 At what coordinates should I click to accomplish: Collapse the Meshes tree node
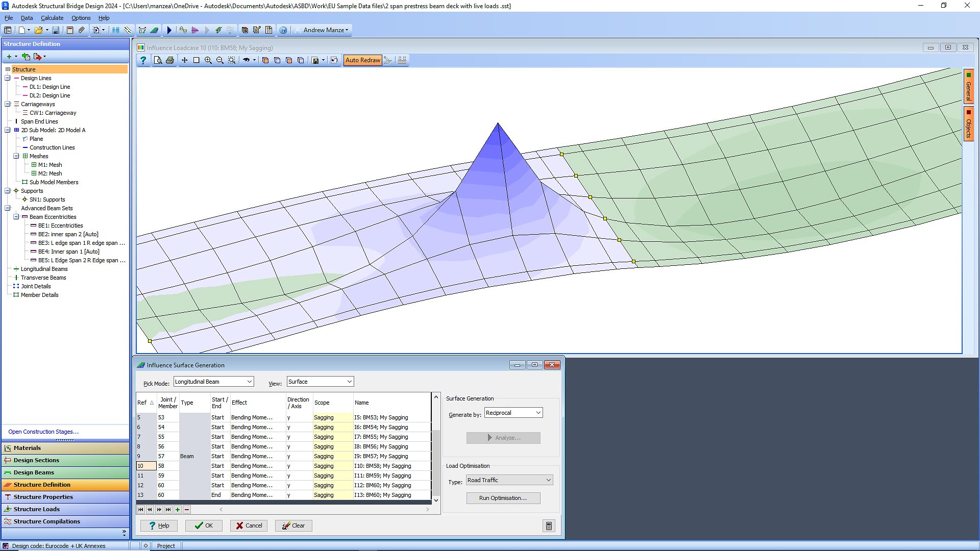click(x=16, y=156)
